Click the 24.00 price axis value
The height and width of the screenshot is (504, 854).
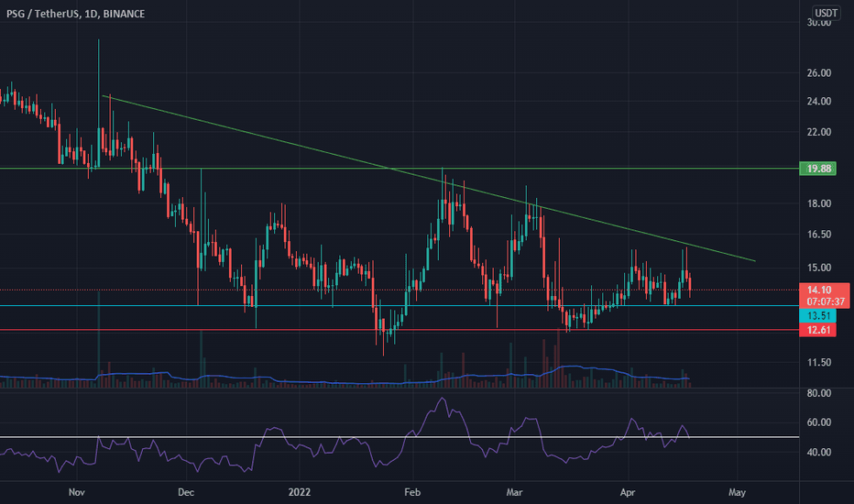tap(818, 101)
